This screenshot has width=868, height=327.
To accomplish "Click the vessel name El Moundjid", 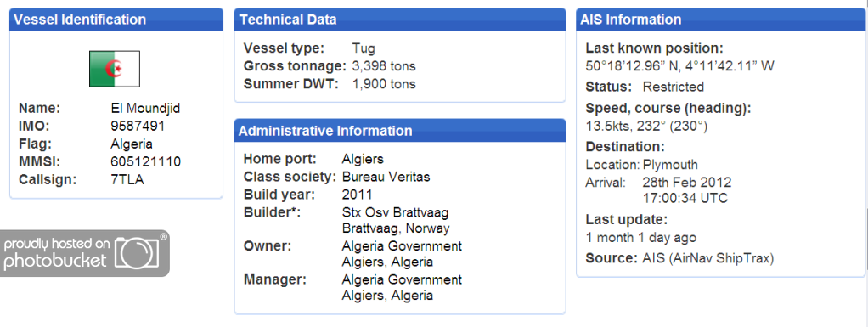I will [x=145, y=109].
